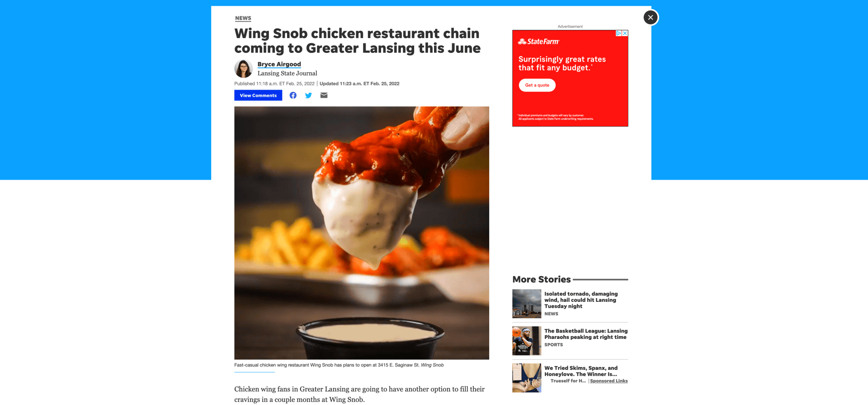
Task: Share article on Facebook icon
Action: [x=293, y=95]
